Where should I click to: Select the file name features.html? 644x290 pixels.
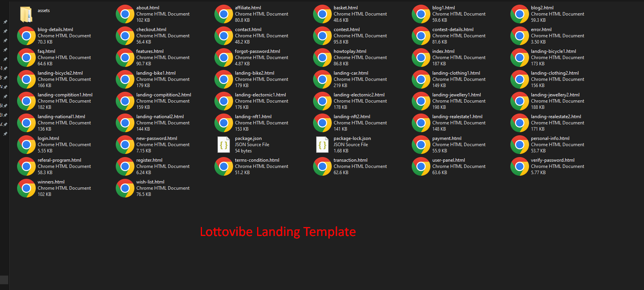pos(150,51)
